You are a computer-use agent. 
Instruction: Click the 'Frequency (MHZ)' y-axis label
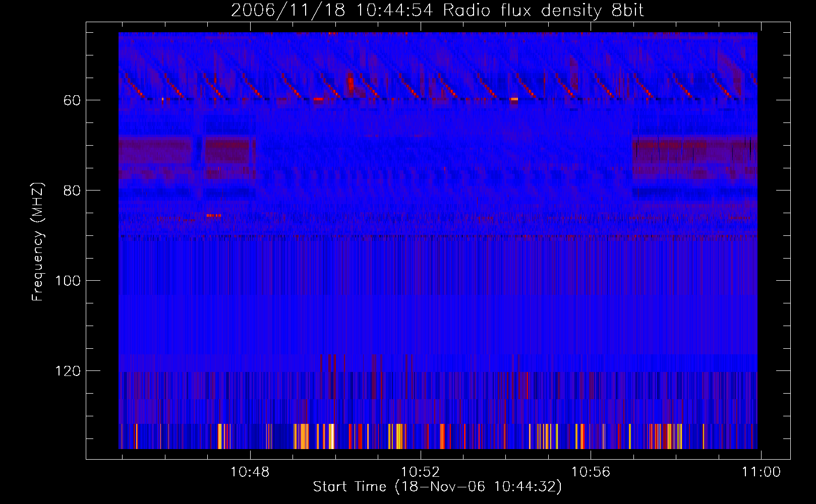click(38, 241)
